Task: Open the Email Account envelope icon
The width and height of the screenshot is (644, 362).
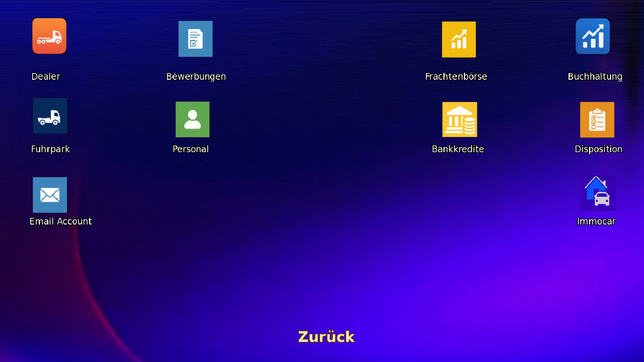Action: [x=50, y=195]
